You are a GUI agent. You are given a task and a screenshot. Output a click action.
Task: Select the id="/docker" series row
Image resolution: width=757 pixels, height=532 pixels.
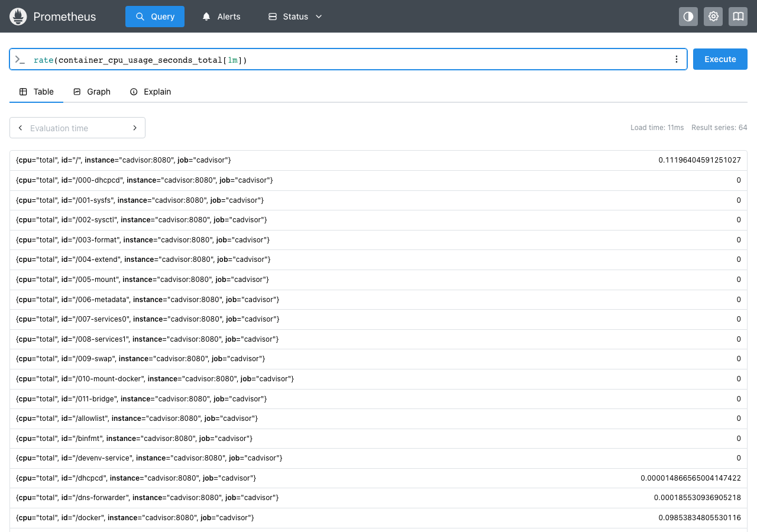click(x=378, y=517)
